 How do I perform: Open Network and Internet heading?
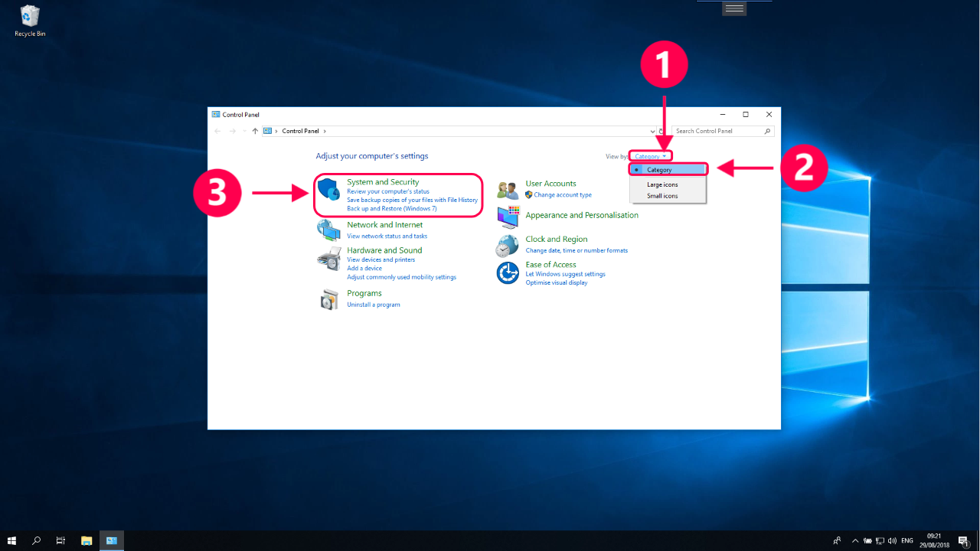pos(385,225)
